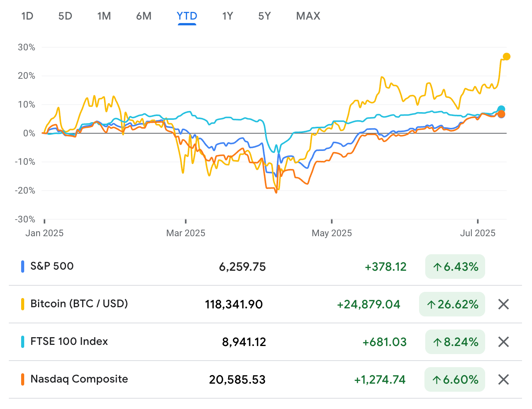The image size is (532, 409).
Task: Remove Nasdaq Composite with its X icon
Action: (504, 380)
